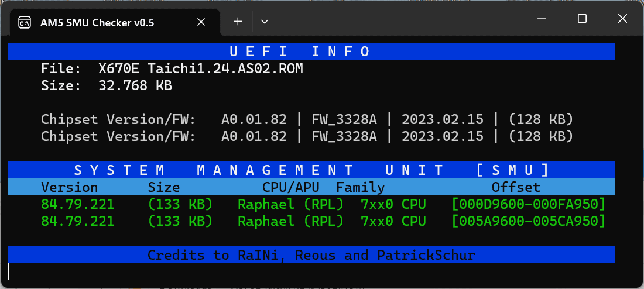Maximize the terminal window

[x=582, y=19]
